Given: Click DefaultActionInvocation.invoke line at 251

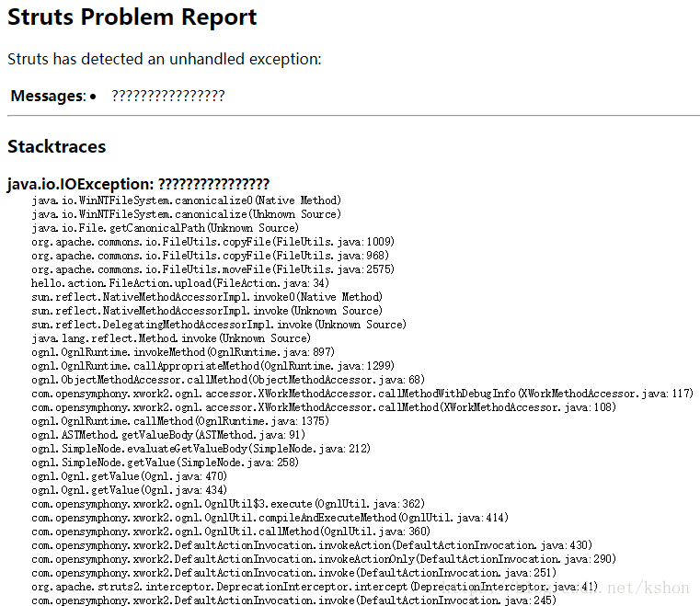Looking at the screenshot, I should tap(293, 574).
